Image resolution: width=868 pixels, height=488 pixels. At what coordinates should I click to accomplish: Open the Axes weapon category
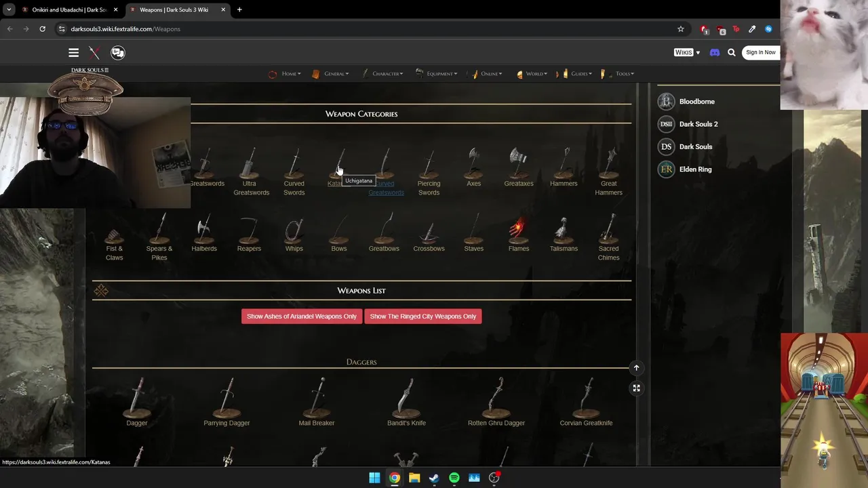click(x=473, y=167)
